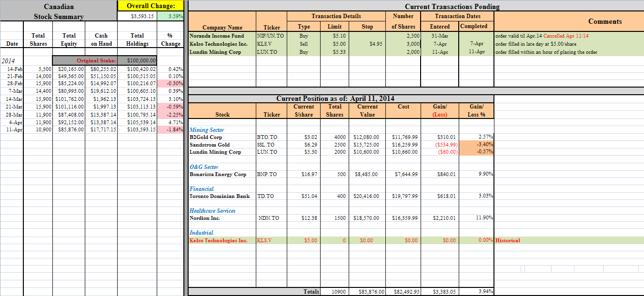Select the $2,210.01 gain cell
644x296 pixels.
click(440, 218)
